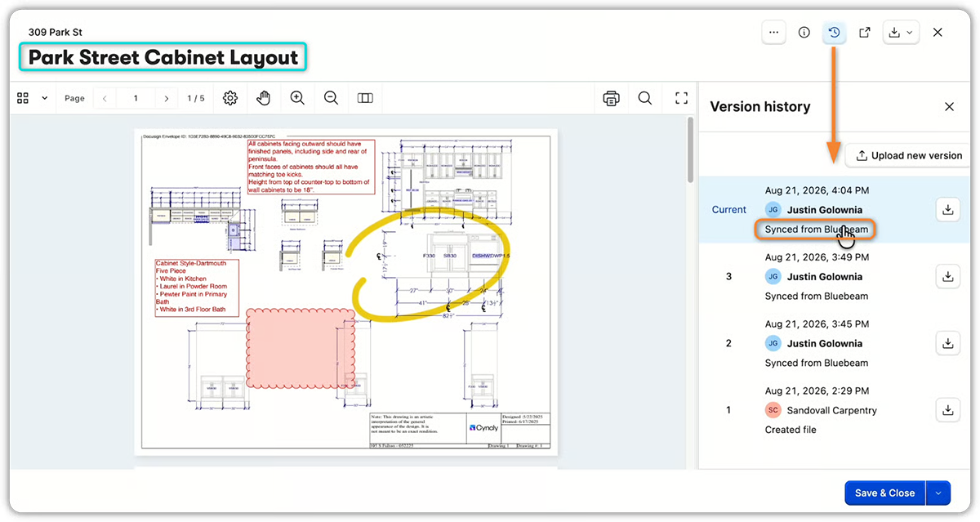Open file in new window icon
The height and width of the screenshot is (522, 980).
[865, 33]
